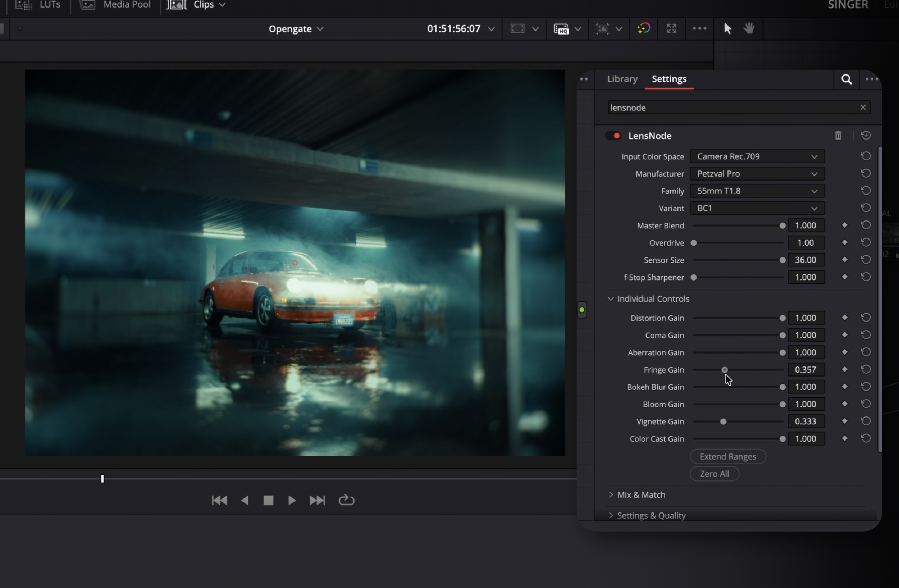Toggle the LensNode effect on or off

pos(613,136)
